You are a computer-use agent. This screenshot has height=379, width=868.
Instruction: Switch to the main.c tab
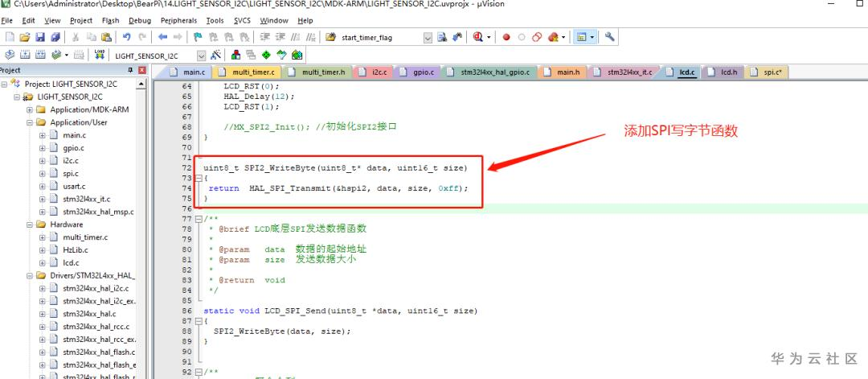point(187,72)
